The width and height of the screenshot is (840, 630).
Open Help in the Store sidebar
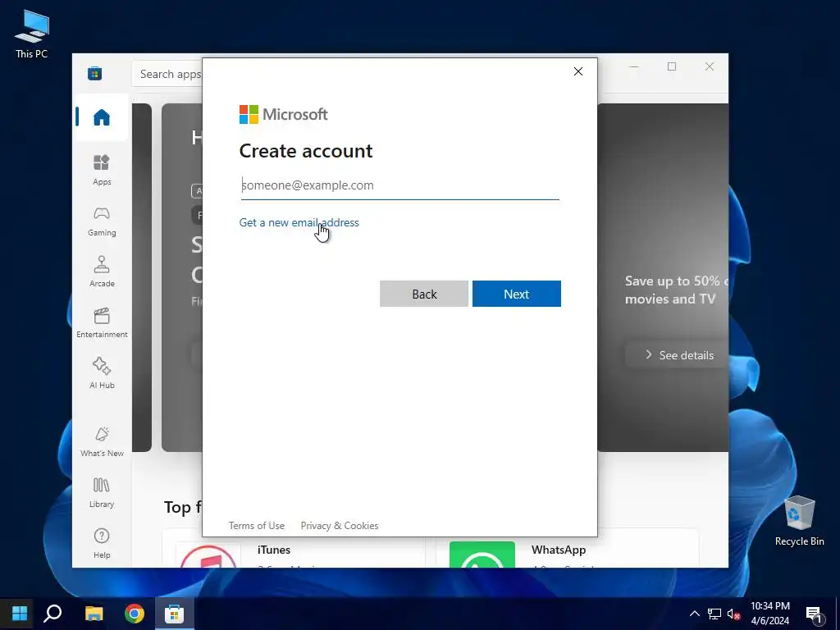pyautogui.click(x=101, y=543)
